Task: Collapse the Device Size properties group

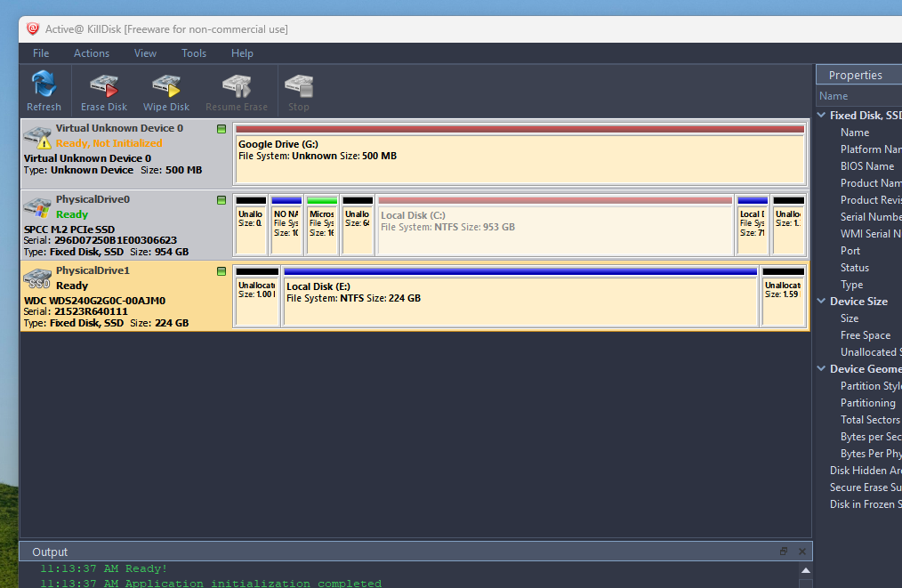Action: pyautogui.click(x=822, y=302)
